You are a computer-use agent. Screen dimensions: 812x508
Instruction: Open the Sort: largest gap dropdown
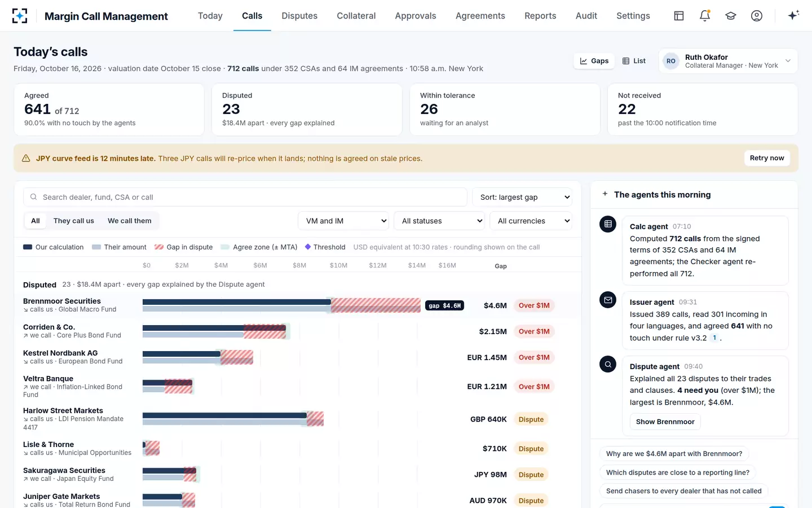click(522, 197)
